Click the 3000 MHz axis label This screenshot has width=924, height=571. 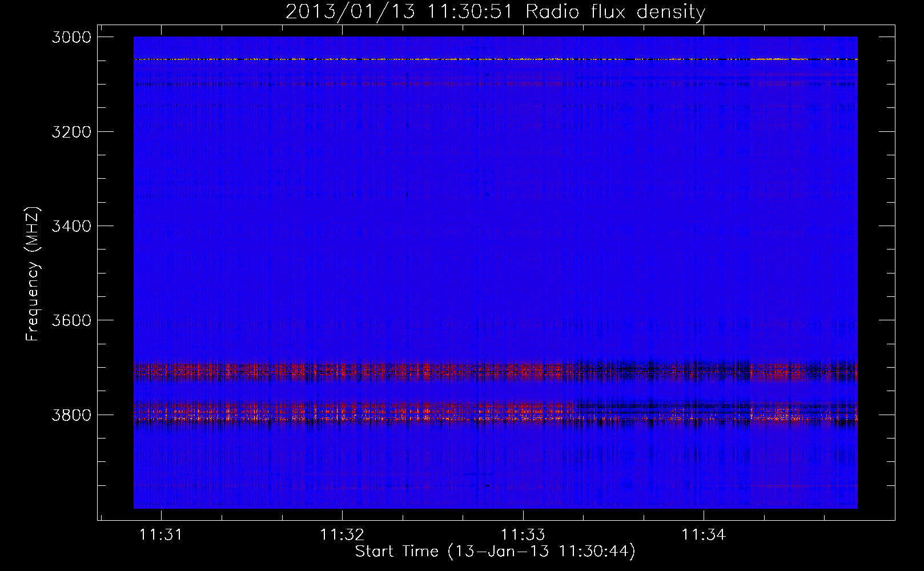71,37
